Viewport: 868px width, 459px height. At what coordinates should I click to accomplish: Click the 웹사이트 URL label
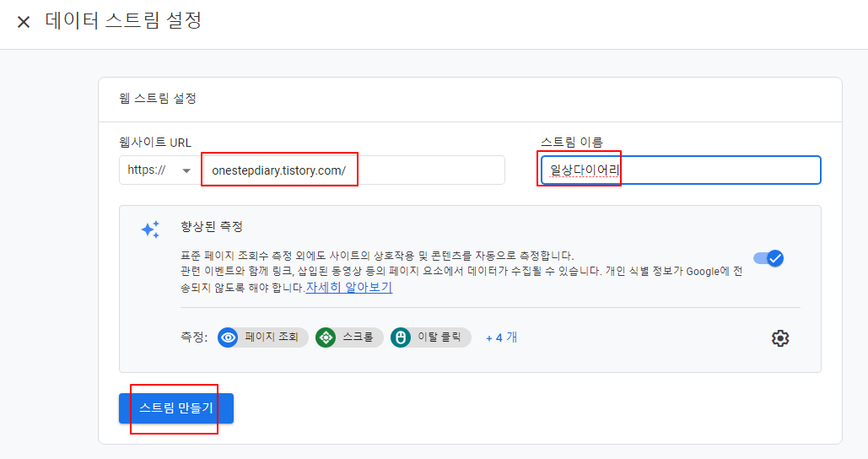pos(155,143)
